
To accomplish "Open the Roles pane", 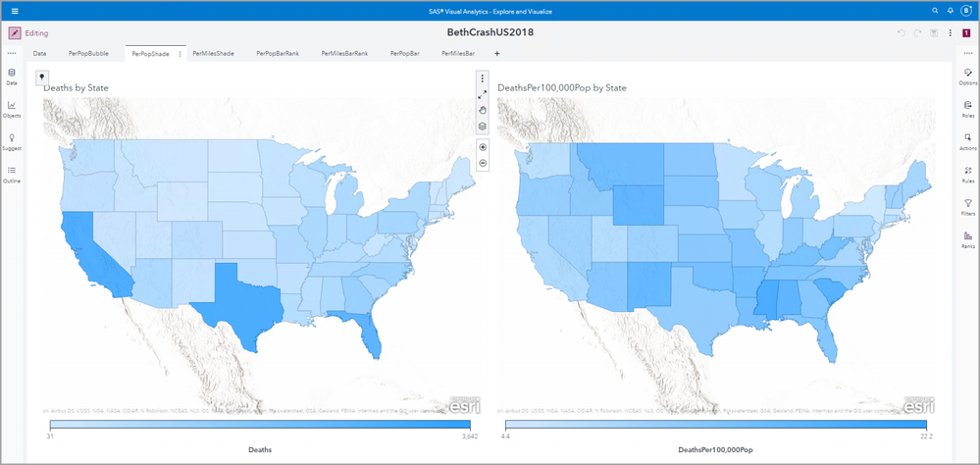I will (968, 109).
